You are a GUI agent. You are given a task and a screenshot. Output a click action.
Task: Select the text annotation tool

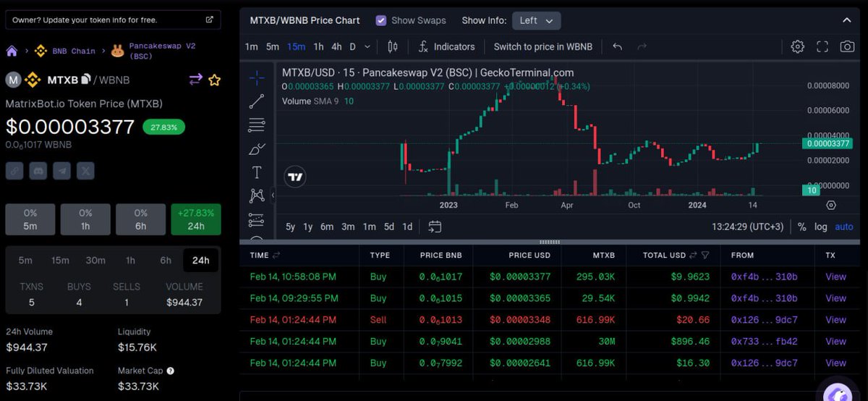tap(256, 172)
